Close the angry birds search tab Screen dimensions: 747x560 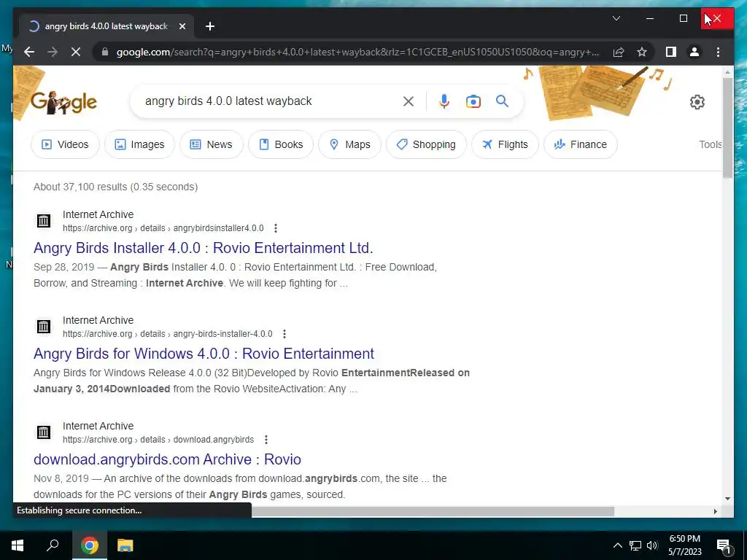click(182, 26)
